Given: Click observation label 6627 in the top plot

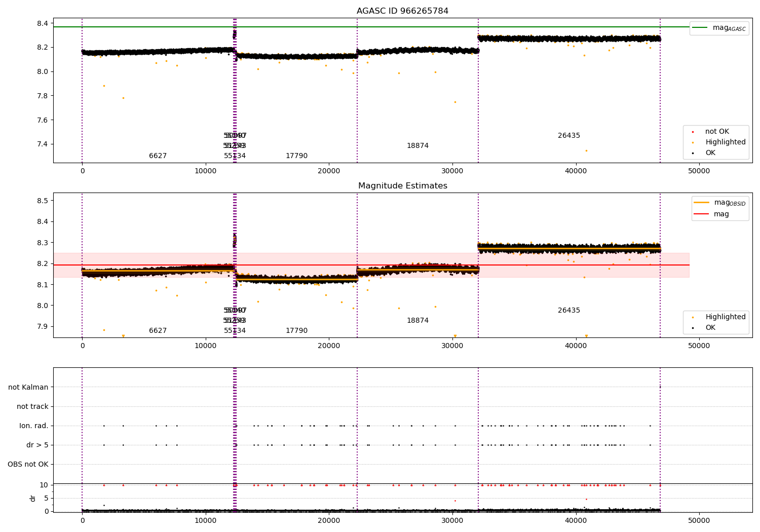Looking at the screenshot, I should pos(158,156).
